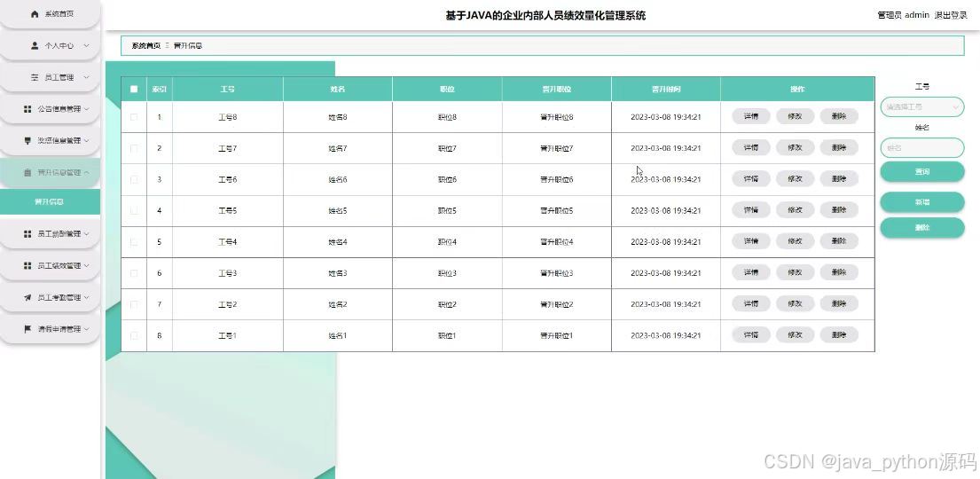
Task: Click the 奖惩信息管理 sidebar icon
Action: pos(27,141)
